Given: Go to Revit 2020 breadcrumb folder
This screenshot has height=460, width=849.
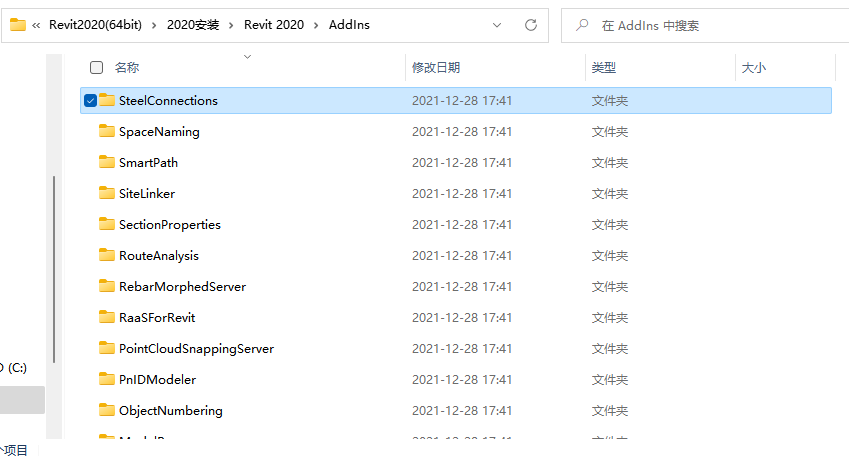Looking at the screenshot, I should click(273, 25).
